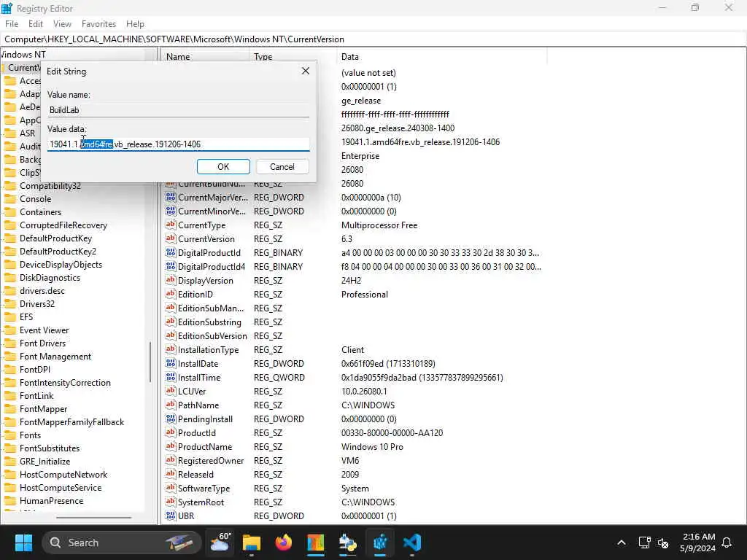Click the InstallTime QWORD icon
The width and height of the screenshot is (747, 560).
pyautogui.click(x=171, y=377)
